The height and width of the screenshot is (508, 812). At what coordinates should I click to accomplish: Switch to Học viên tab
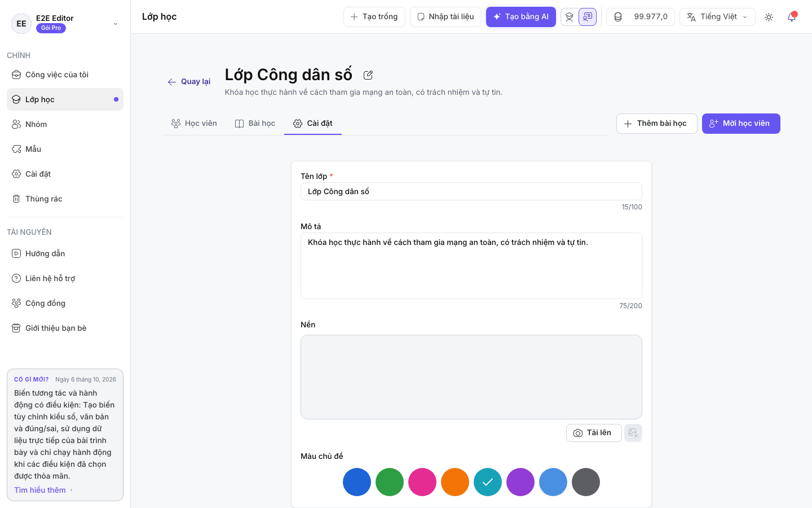194,123
